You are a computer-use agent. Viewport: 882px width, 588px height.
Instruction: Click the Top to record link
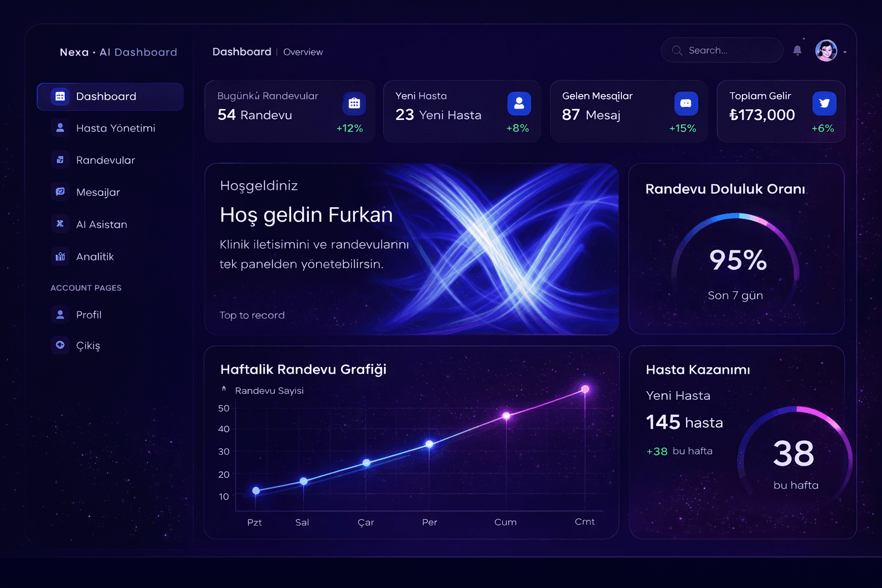tap(252, 315)
